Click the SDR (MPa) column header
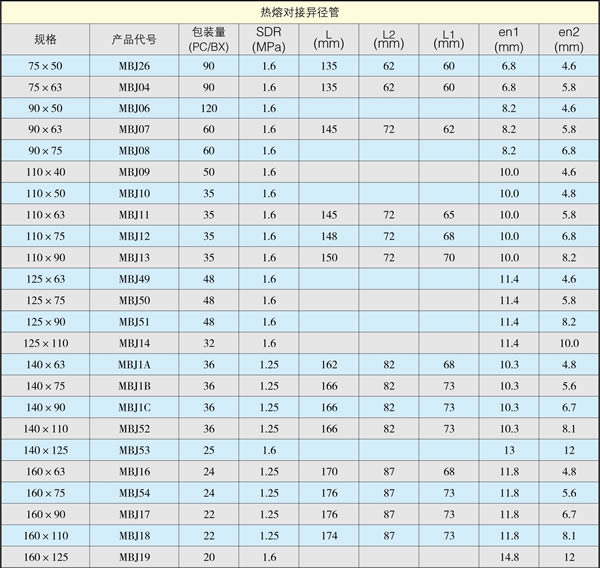This screenshot has height=568, width=600. click(x=268, y=39)
